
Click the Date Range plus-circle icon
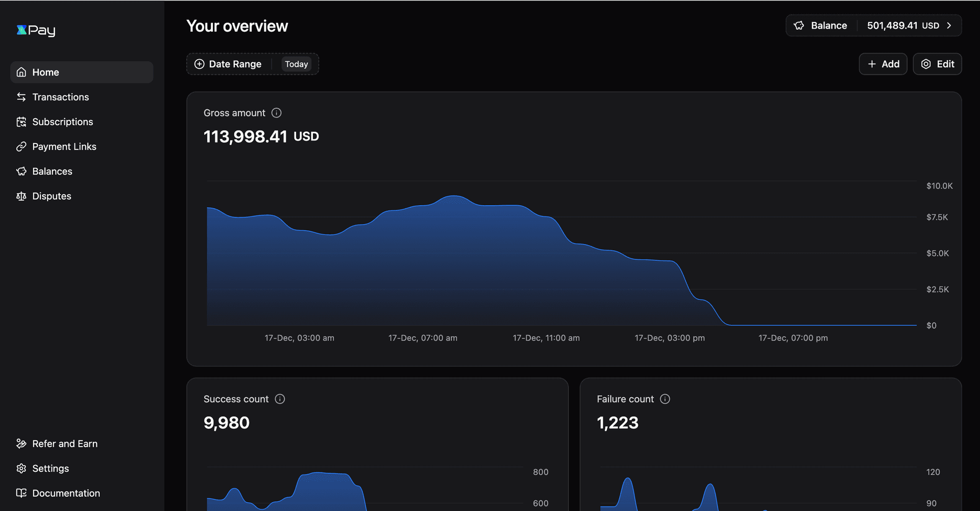[200, 64]
